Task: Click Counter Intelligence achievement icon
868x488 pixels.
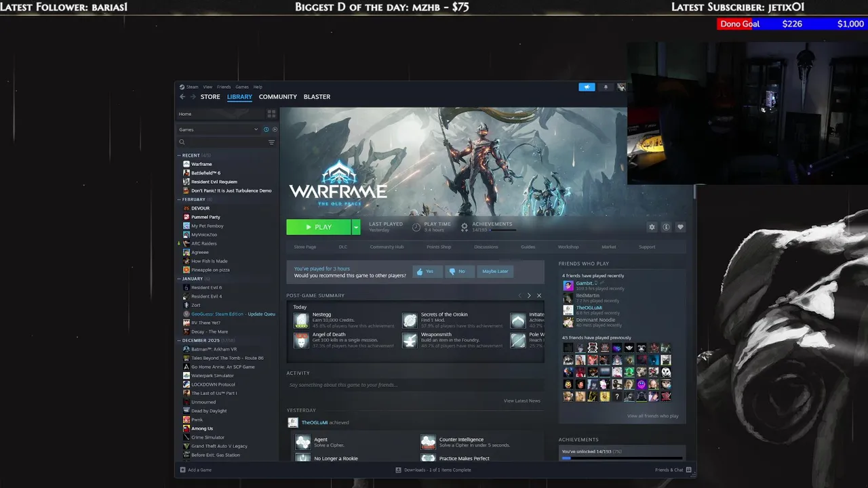Action: (428, 442)
